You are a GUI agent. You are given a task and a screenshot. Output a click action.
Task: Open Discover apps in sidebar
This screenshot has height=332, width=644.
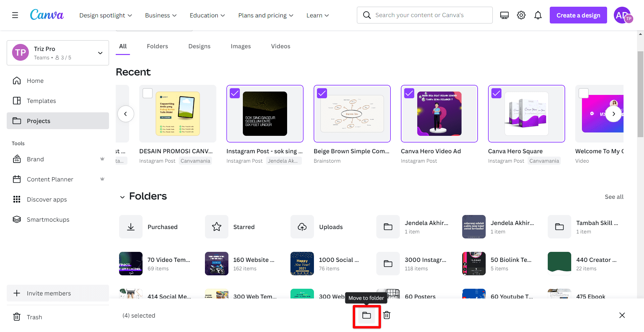click(x=58, y=200)
